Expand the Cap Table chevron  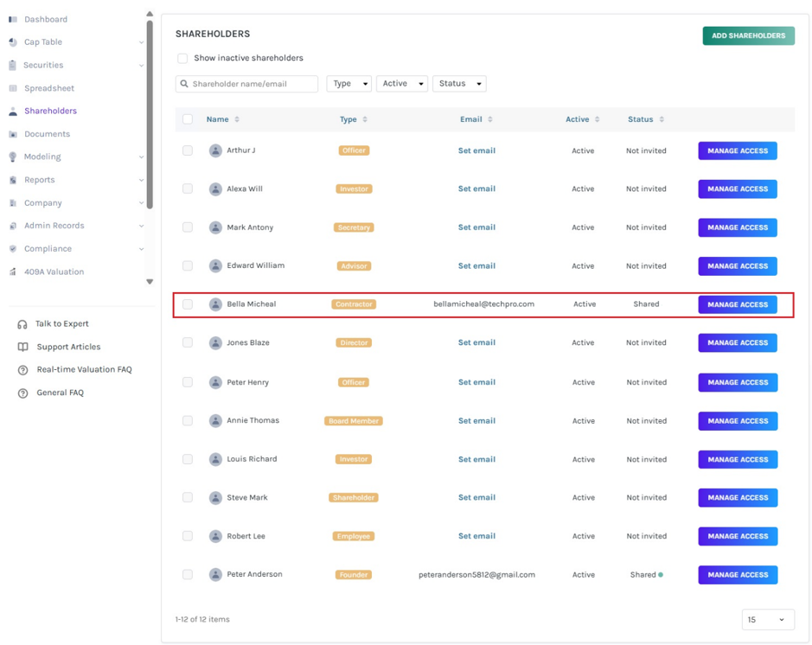point(141,42)
